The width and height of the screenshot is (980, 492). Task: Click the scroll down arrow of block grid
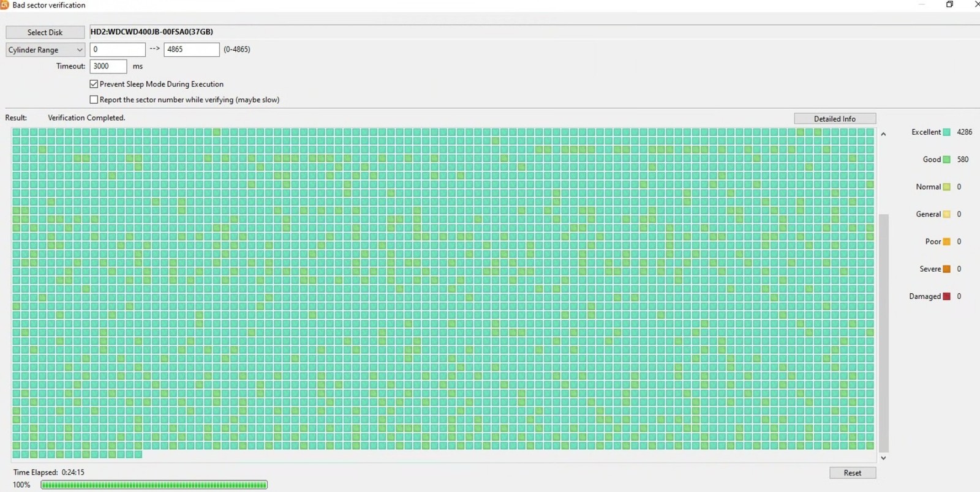883,458
